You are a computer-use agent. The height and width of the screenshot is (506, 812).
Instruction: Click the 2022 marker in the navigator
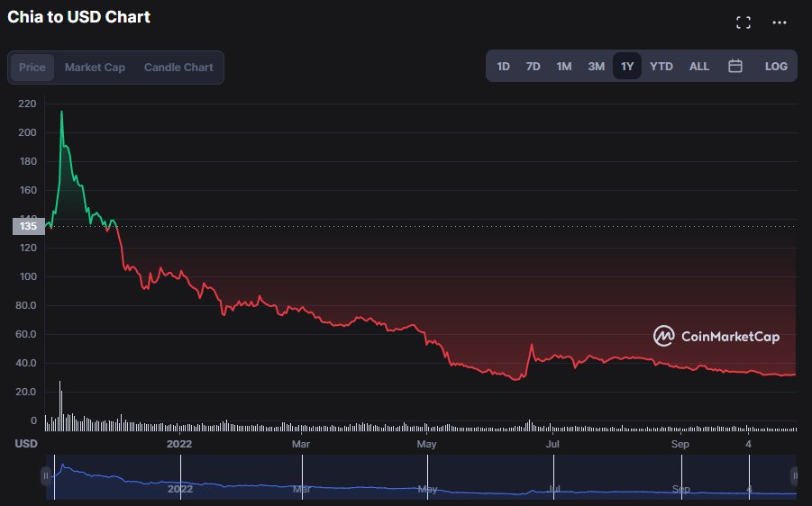[x=179, y=488]
